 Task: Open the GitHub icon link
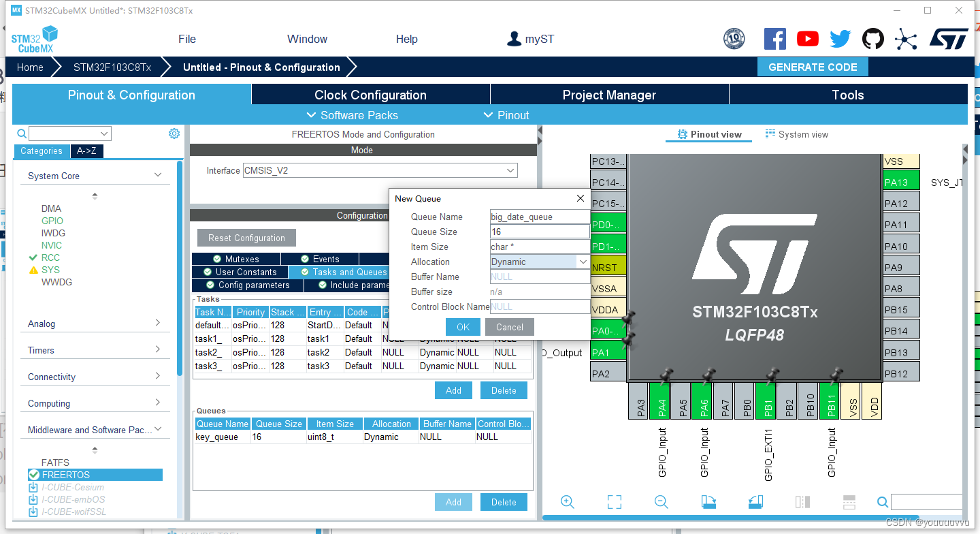click(873, 39)
